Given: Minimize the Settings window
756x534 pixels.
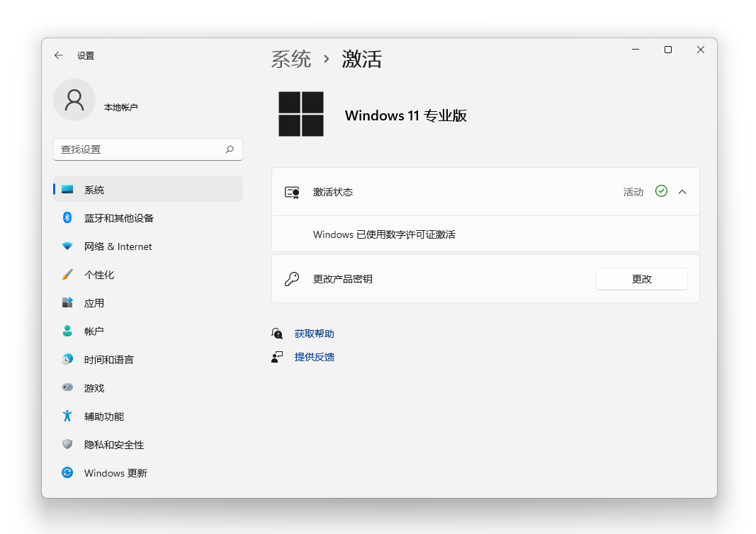Looking at the screenshot, I should [636, 50].
